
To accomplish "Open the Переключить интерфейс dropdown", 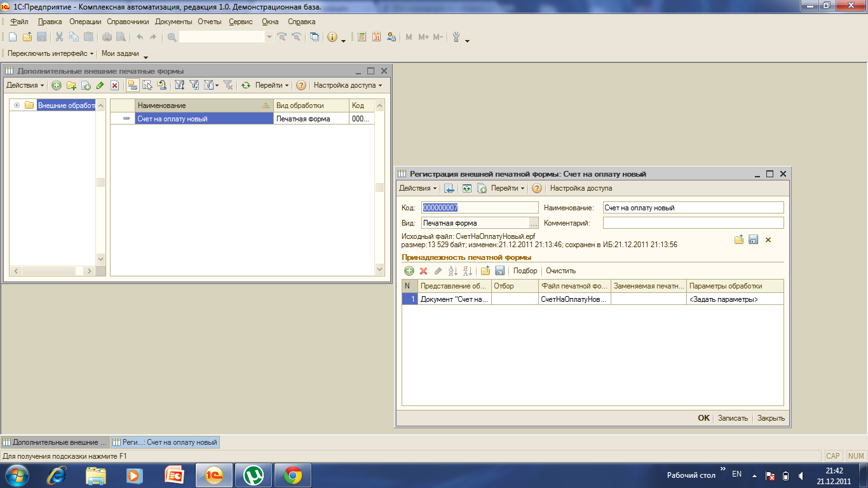I will [x=51, y=53].
